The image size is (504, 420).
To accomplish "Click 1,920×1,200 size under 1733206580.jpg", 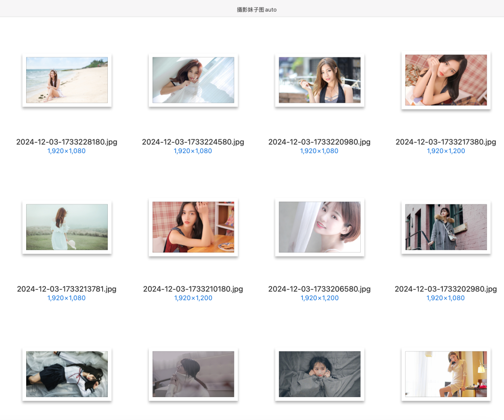I will pos(320,298).
